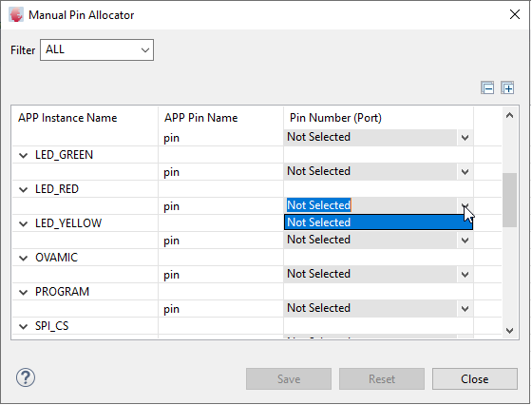The width and height of the screenshot is (532, 405).
Task: Collapse the PROGRAM tree node
Action: tap(24, 292)
